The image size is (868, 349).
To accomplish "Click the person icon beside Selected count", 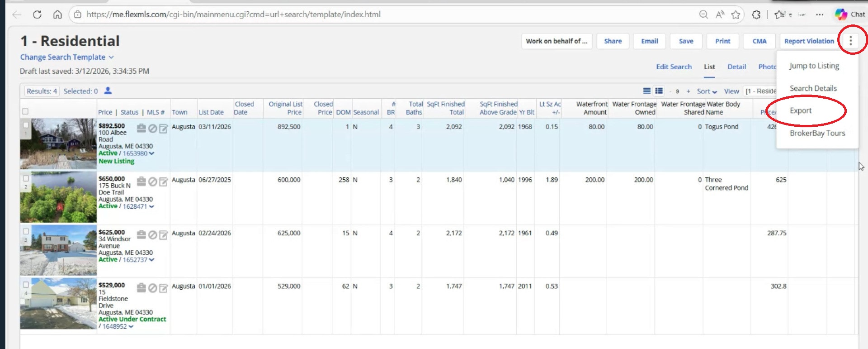I will pos(108,91).
